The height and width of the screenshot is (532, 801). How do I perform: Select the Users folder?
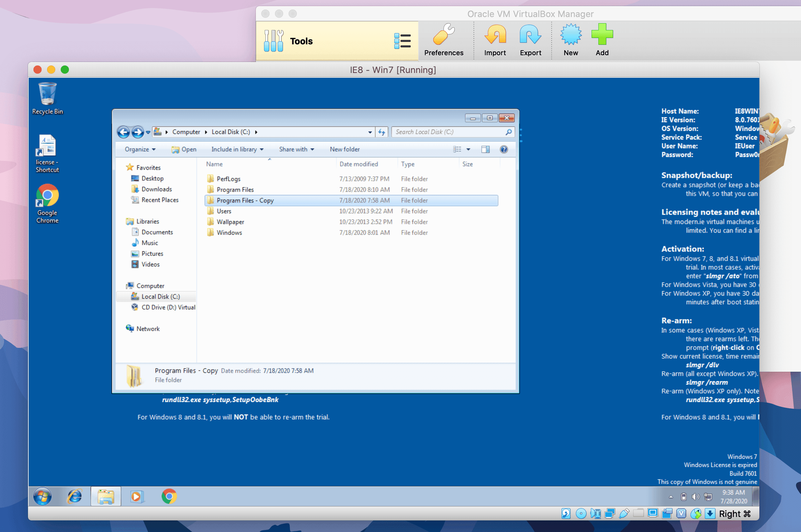[x=351, y=211]
